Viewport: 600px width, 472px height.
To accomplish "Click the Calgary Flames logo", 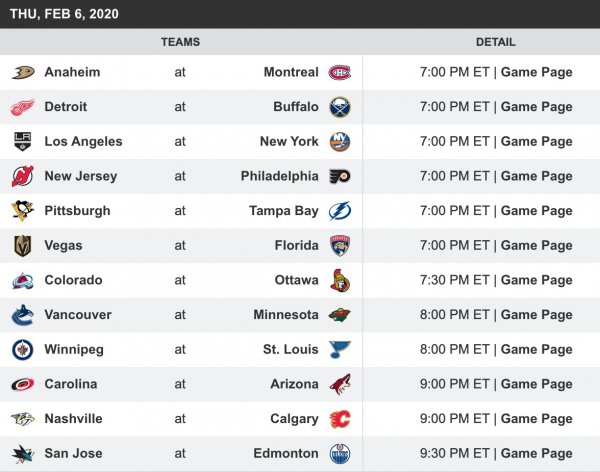I will point(340,419).
